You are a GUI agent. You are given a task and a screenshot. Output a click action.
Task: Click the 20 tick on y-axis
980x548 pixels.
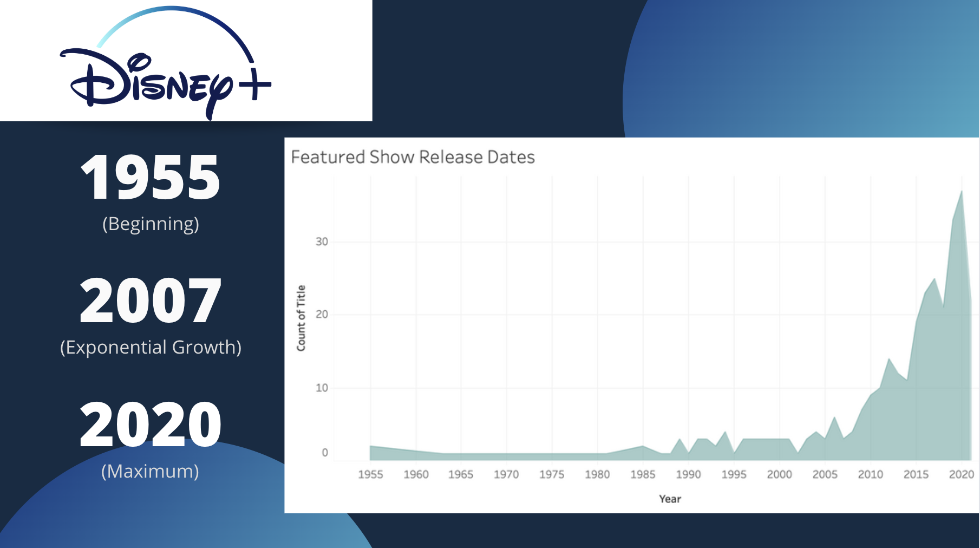tap(322, 314)
